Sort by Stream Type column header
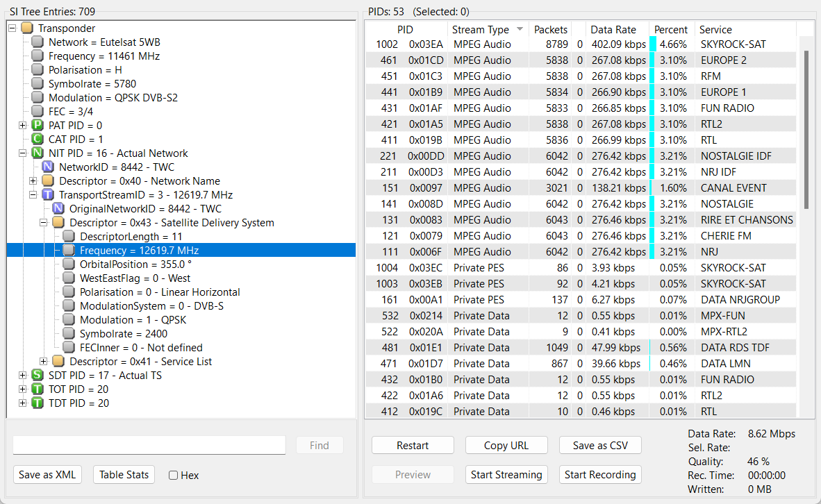Image resolution: width=821 pixels, height=504 pixels. click(488, 29)
